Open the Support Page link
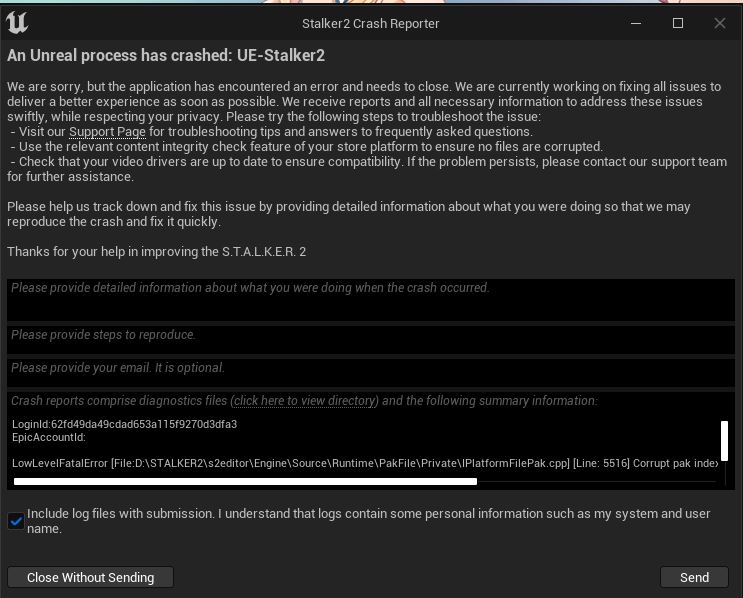The width and height of the screenshot is (743, 598). pos(107,132)
